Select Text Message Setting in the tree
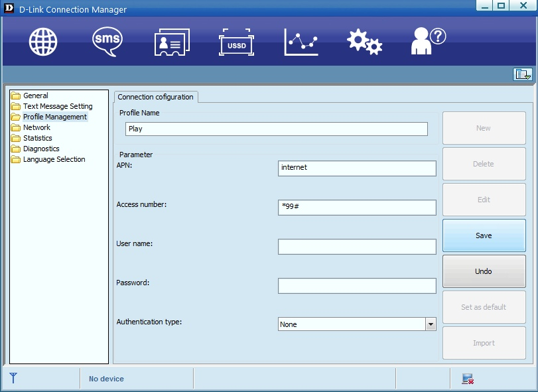 58,106
